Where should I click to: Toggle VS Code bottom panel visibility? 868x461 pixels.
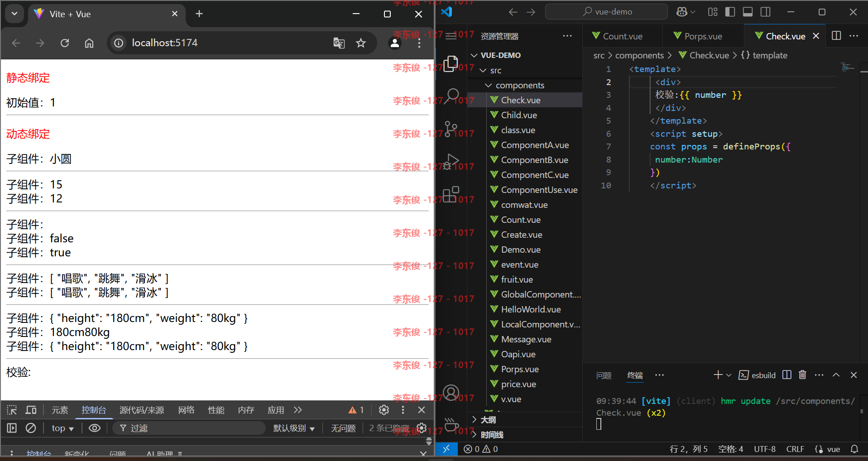tap(748, 12)
